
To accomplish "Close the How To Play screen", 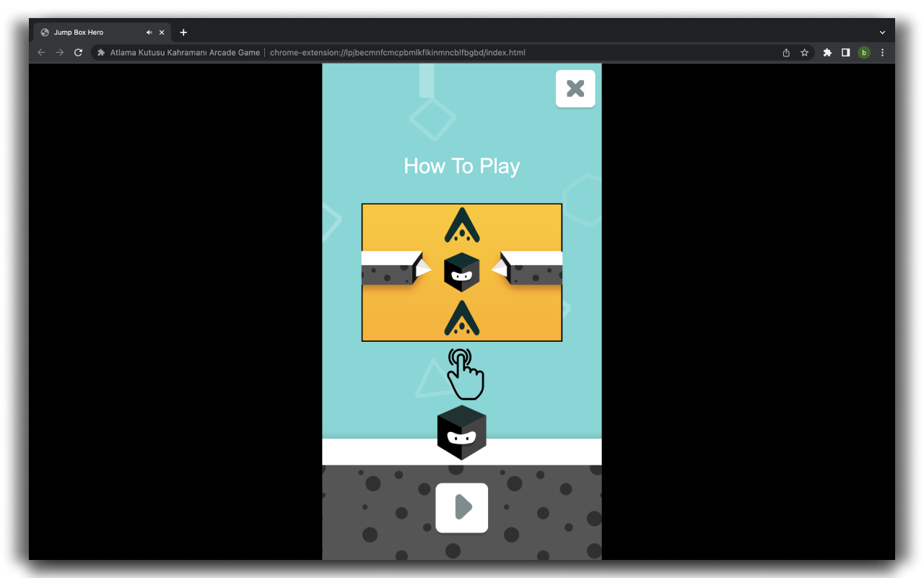I will [575, 88].
